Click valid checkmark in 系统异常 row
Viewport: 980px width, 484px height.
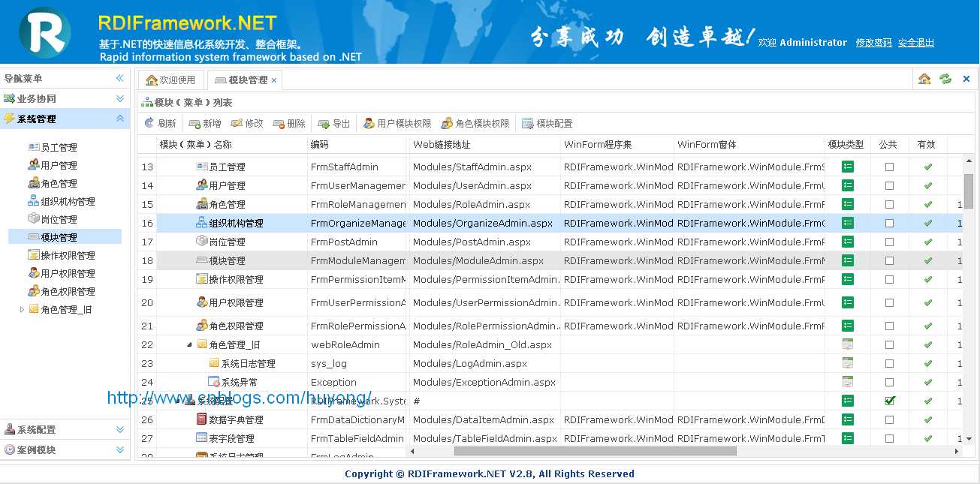(928, 382)
